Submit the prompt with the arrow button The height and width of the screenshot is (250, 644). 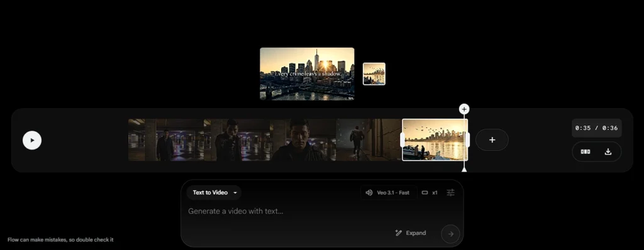pyautogui.click(x=450, y=234)
